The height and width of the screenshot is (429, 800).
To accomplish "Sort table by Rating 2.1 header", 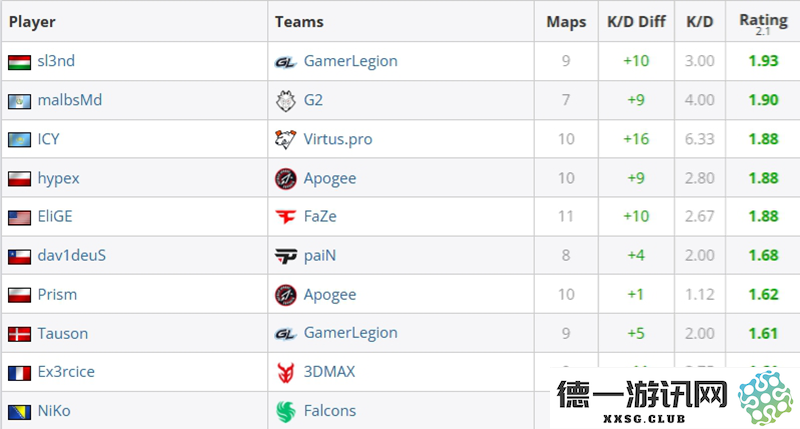I will tap(763, 23).
